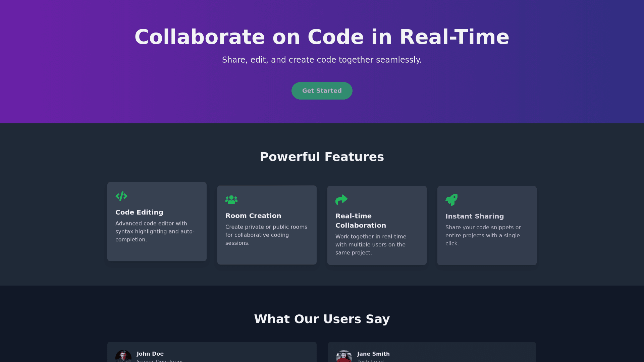644x362 pixels.
Task: Click the Get Started button
Action: 322,91
